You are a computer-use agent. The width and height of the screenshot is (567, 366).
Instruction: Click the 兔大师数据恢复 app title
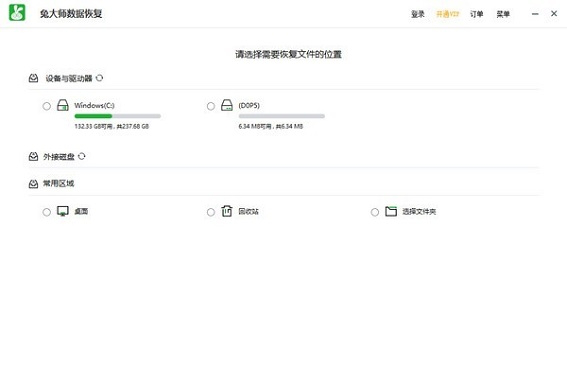click(71, 14)
